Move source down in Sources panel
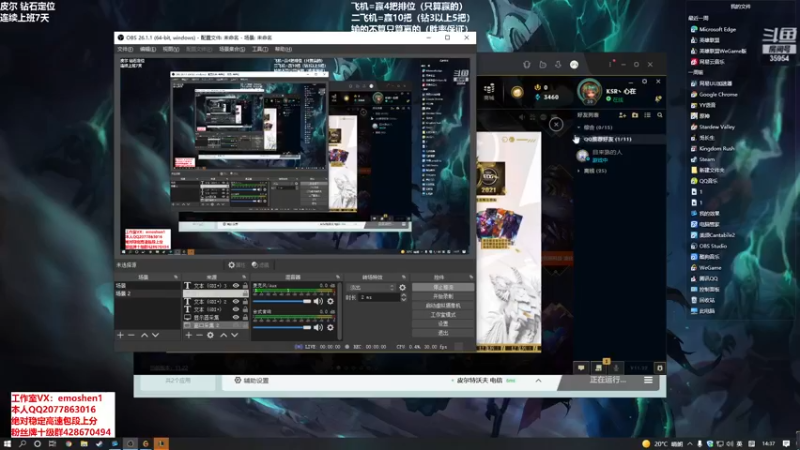The width and height of the screenshot is (800, 450). pyautogui.click(x=235, y=335)
